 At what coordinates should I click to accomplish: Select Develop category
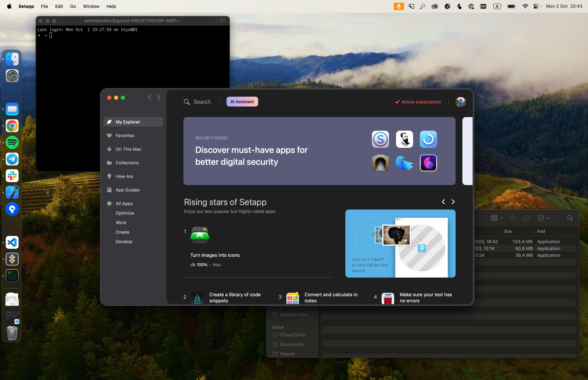pyautogui.click(x=124, y=242)
